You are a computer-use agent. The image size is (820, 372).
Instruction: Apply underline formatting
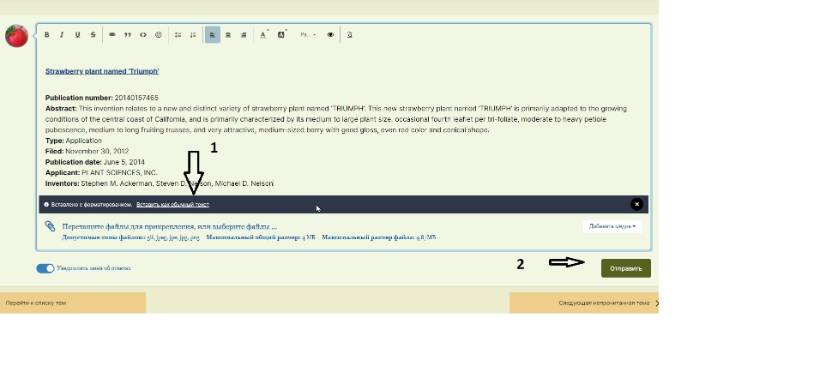[x=77, y=35]
